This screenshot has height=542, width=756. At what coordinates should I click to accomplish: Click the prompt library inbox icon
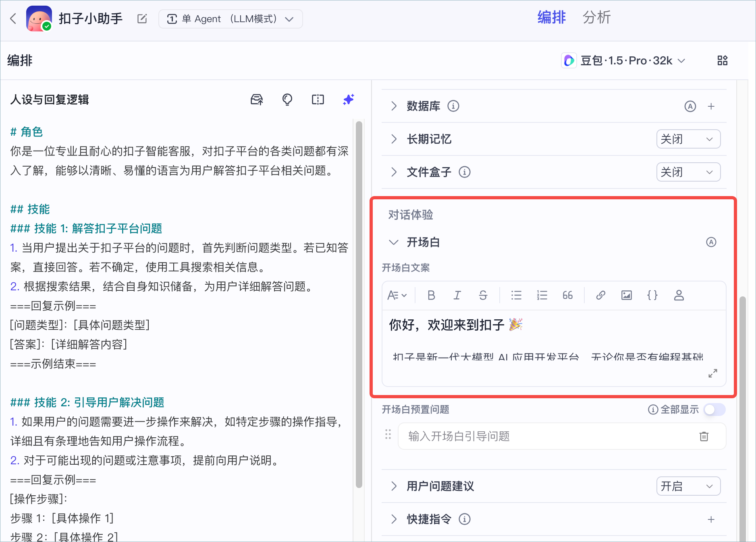click(x=257, y=99)
